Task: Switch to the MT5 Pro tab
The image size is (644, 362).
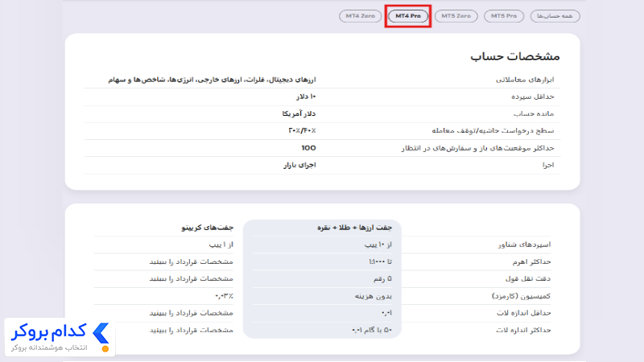Action: pos(504,16)
